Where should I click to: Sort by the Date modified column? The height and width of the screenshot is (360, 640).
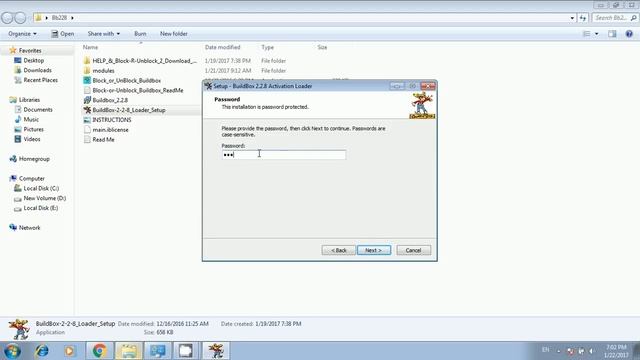tap(222, 47)
